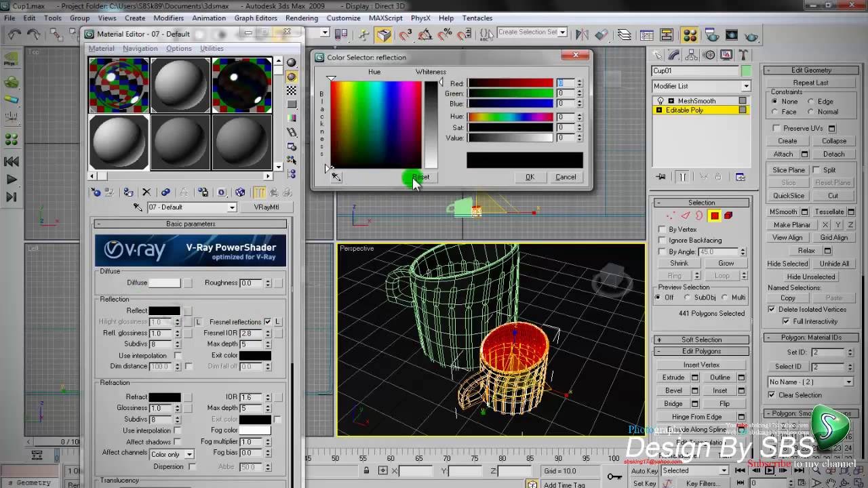The height and width of the screenshot is (488, 868).
Task: Select Polygon sub-object level icon
Action: tap(714, 216)
